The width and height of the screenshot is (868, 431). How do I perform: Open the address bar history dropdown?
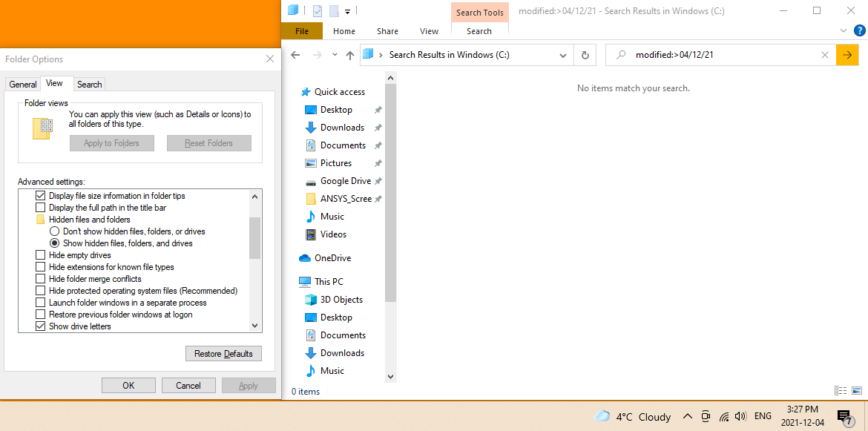563,55
